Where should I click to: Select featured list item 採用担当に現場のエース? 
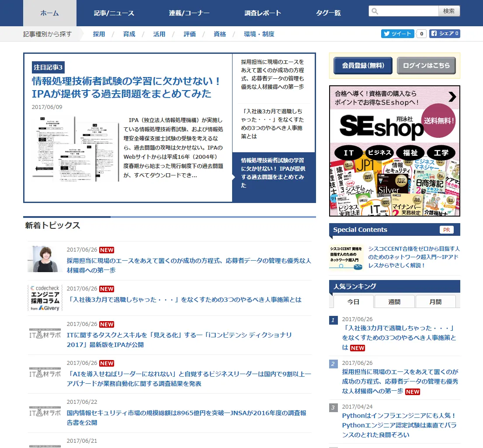coord(273,74)
